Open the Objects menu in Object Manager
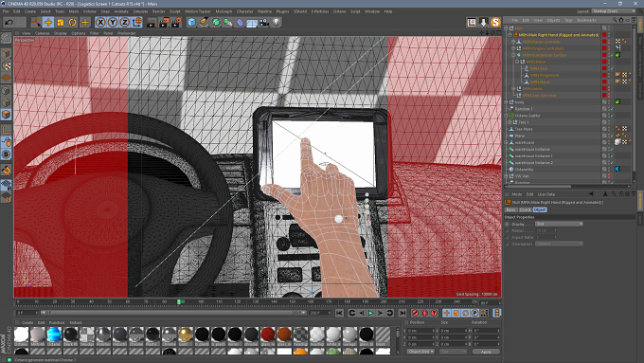This screenshot has height=363, width=644. tap(553, 20)
